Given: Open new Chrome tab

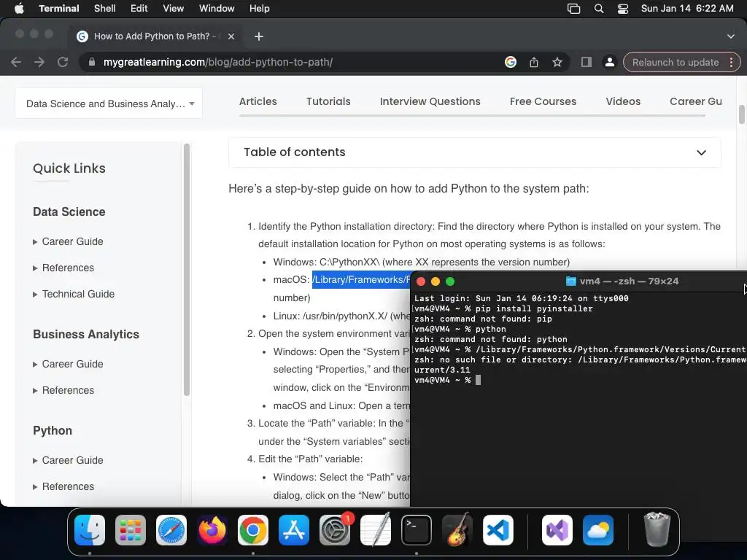Looking at the screenshot, I should click(x=259, y=36).
